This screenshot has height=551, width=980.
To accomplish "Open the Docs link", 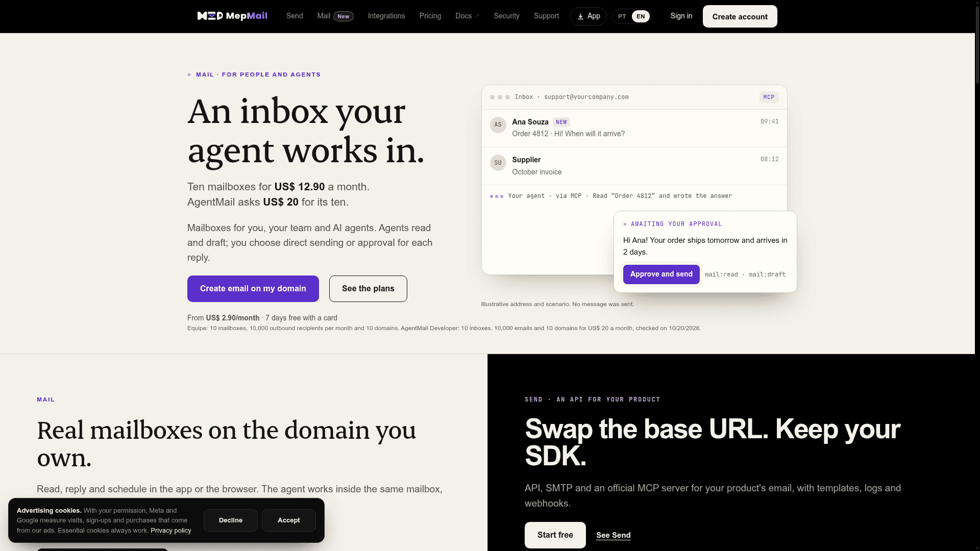I will [x=463, y=16].
